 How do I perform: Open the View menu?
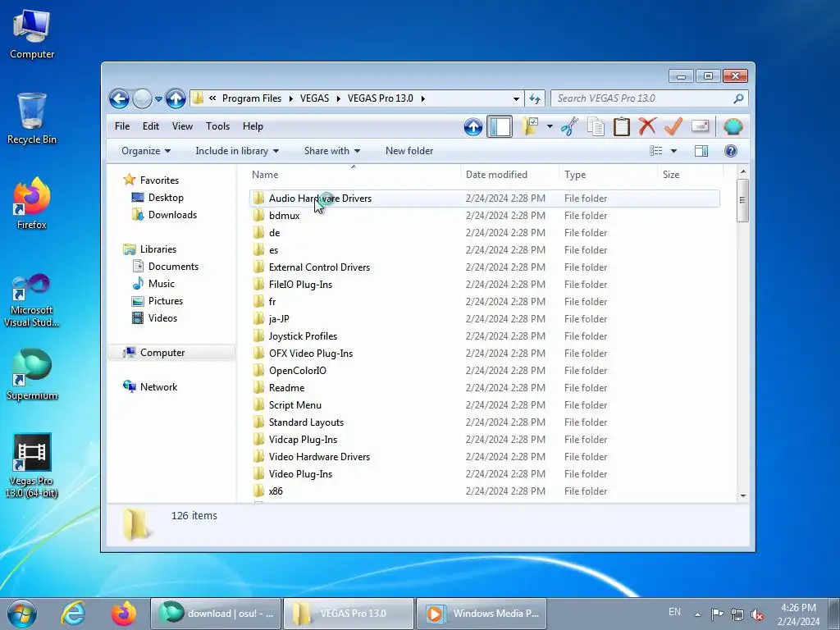click(x=182, y=126)
